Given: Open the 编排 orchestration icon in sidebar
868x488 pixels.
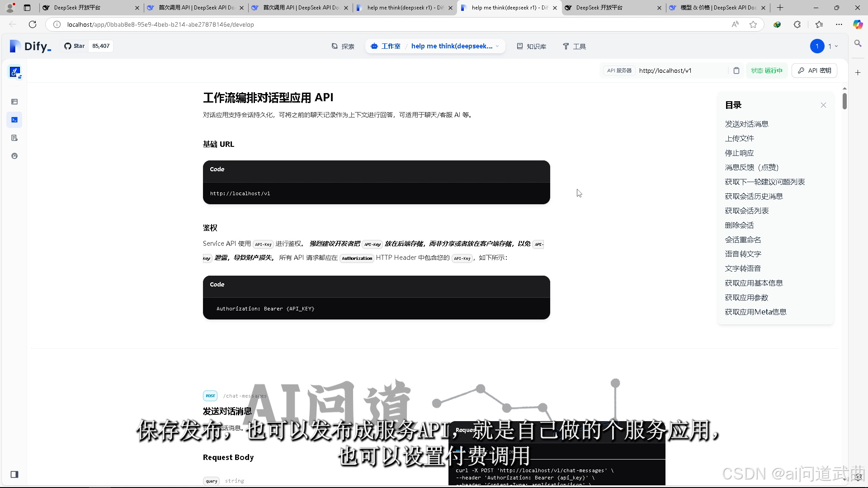Looking at the screenshot, I should (x=14, y=102).
